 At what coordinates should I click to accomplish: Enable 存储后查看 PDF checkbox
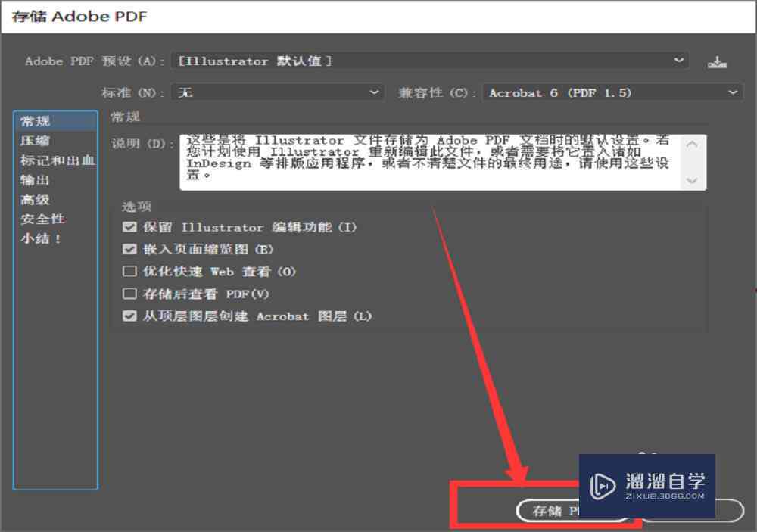pos(129,294)
